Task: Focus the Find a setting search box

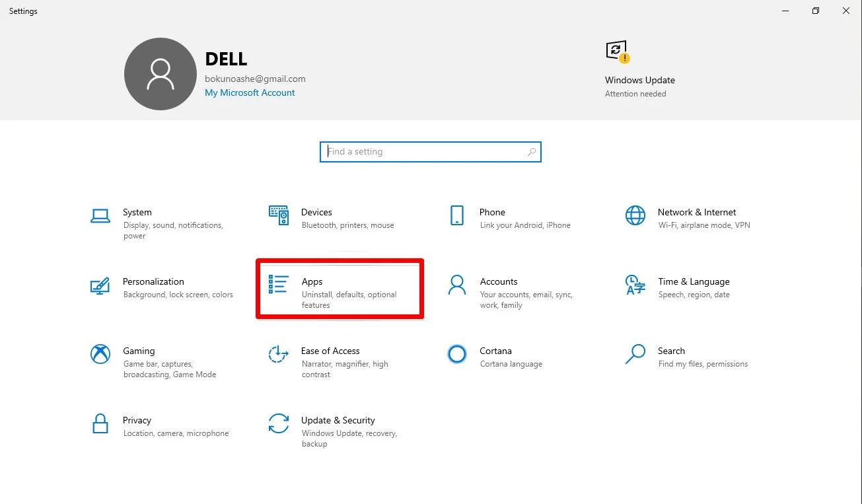Action: point(423,152)
